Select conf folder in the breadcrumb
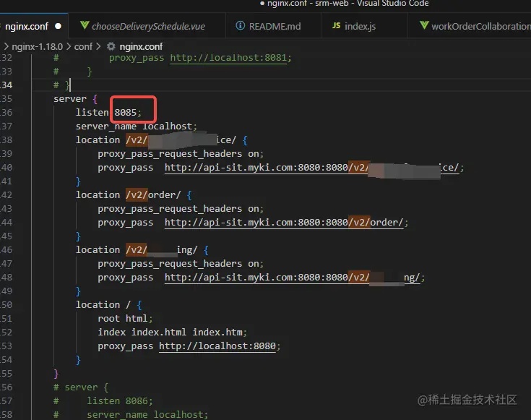Screen dimensions: 531x420 83,46
